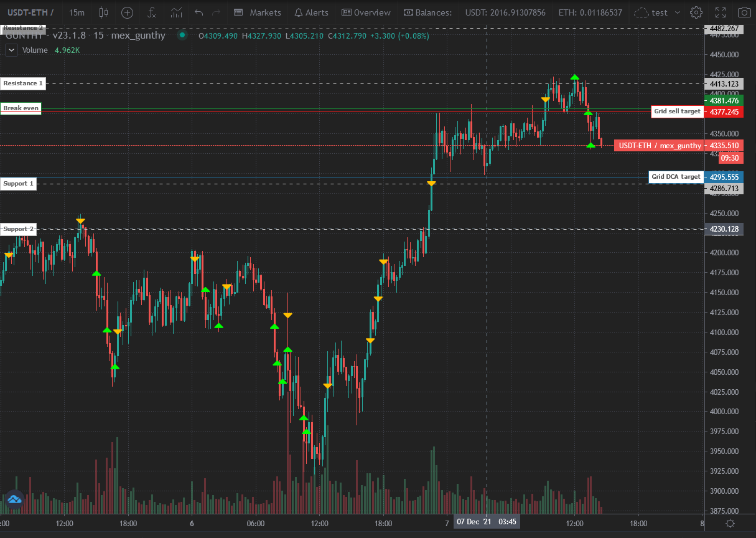This screenshot has height=538, width=756.
Task: Click the 4482.267 price axis label
Action: coord(724,29)
